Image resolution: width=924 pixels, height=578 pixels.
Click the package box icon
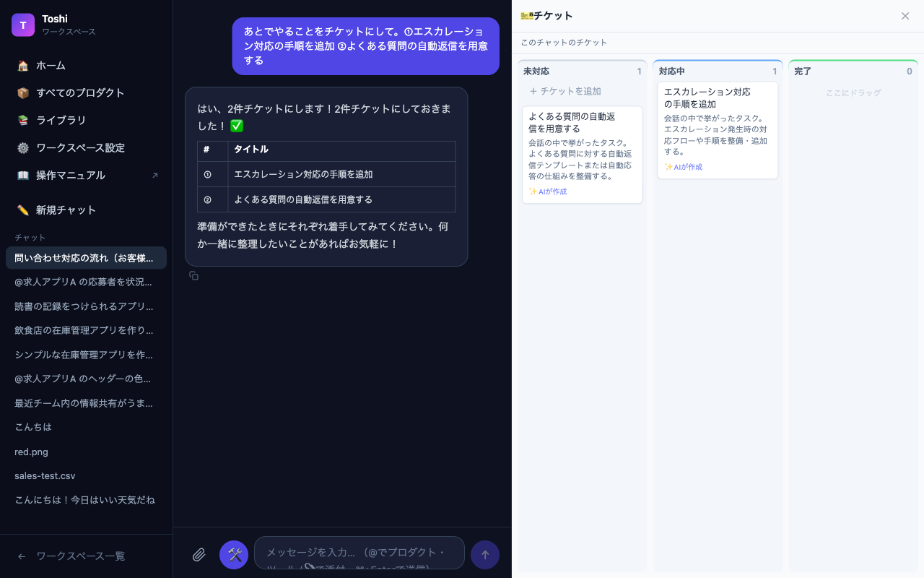pos(23,92)
